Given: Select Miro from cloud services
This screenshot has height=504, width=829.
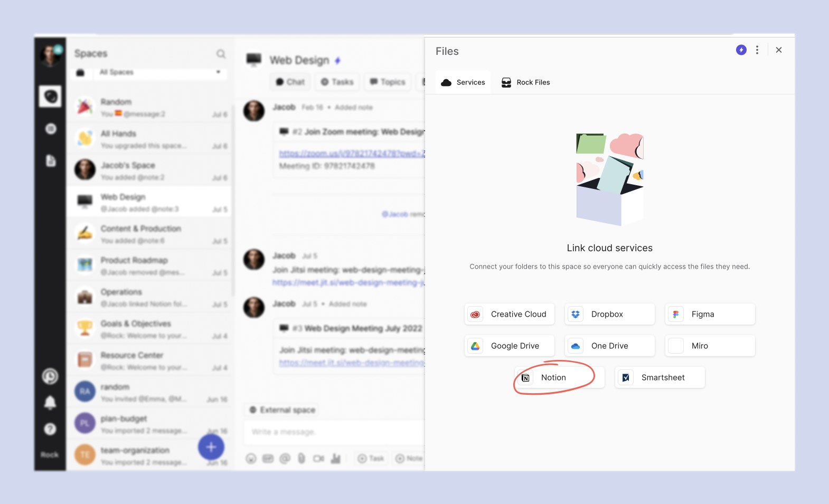Looking at the screenshot, I should coord(710,346).
